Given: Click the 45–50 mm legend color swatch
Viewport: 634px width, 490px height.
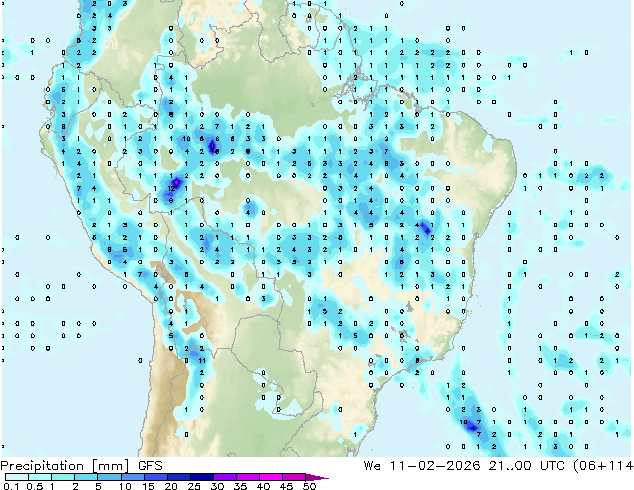Looking at the screenshot, I should 294,477.
